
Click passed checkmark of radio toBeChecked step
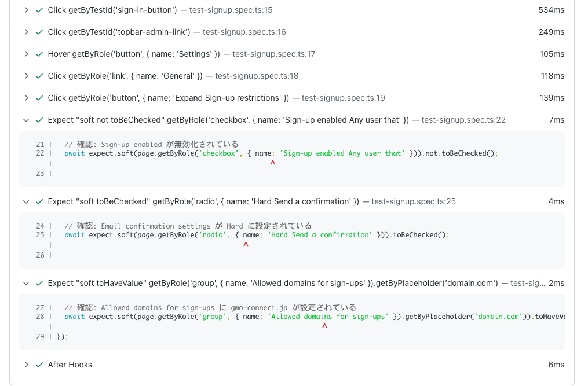tap(39, 201)
